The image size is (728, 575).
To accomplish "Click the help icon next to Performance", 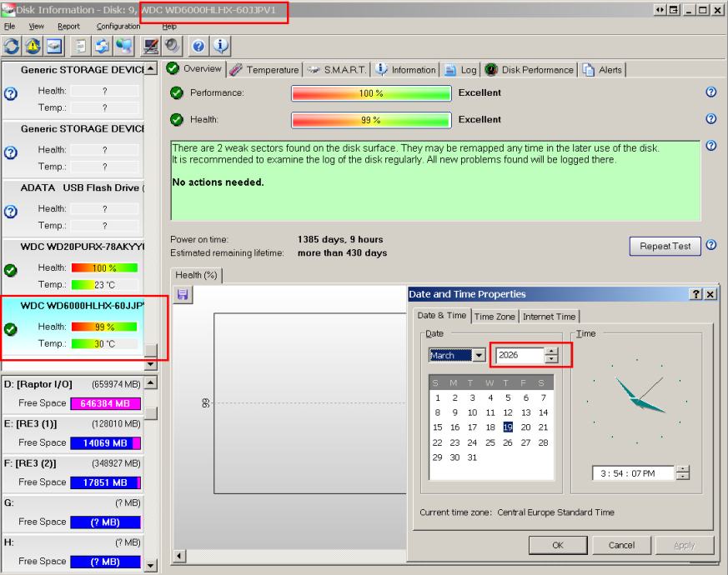I will 710,92.
